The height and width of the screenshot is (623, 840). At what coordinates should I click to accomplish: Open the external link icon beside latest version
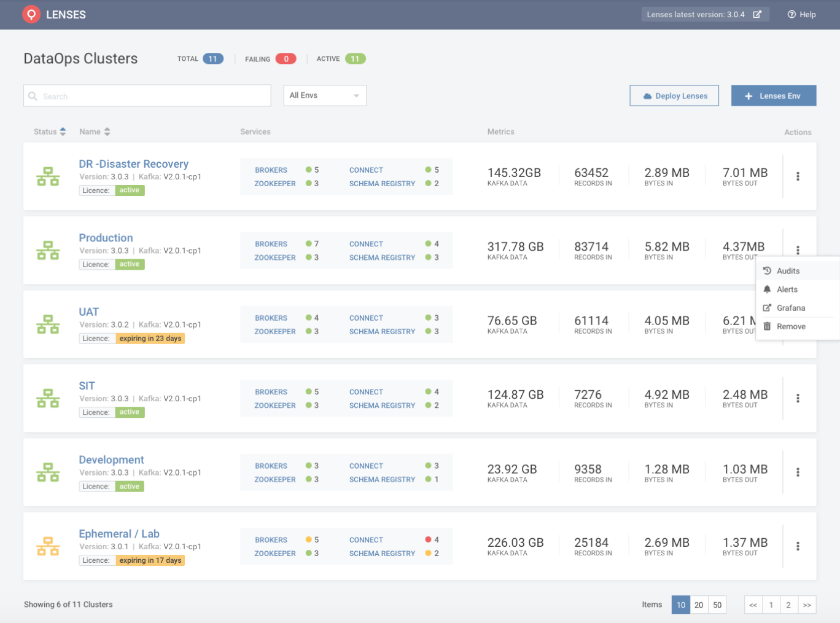pos(757,14)
